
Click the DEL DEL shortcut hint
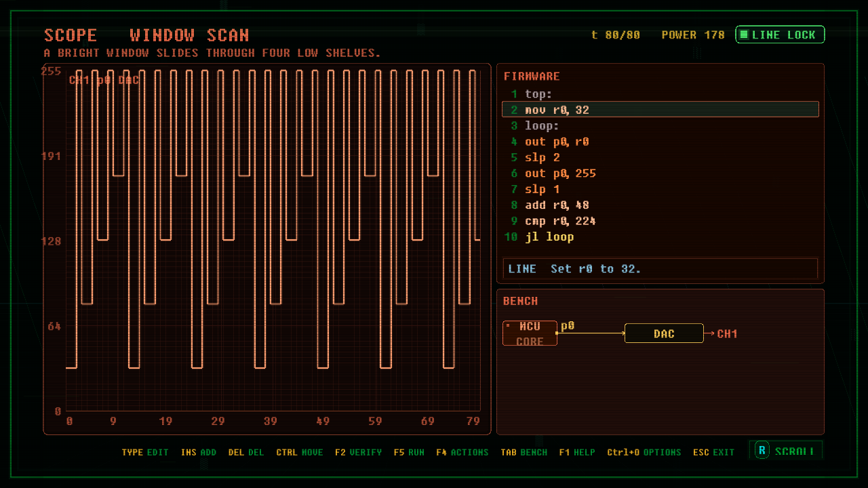click(246, 452)
